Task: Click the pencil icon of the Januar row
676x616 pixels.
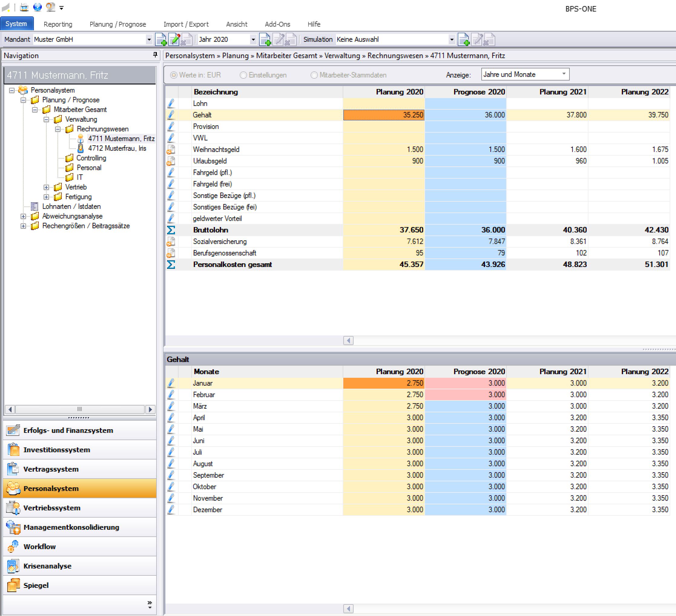Action: click(171, 383)
